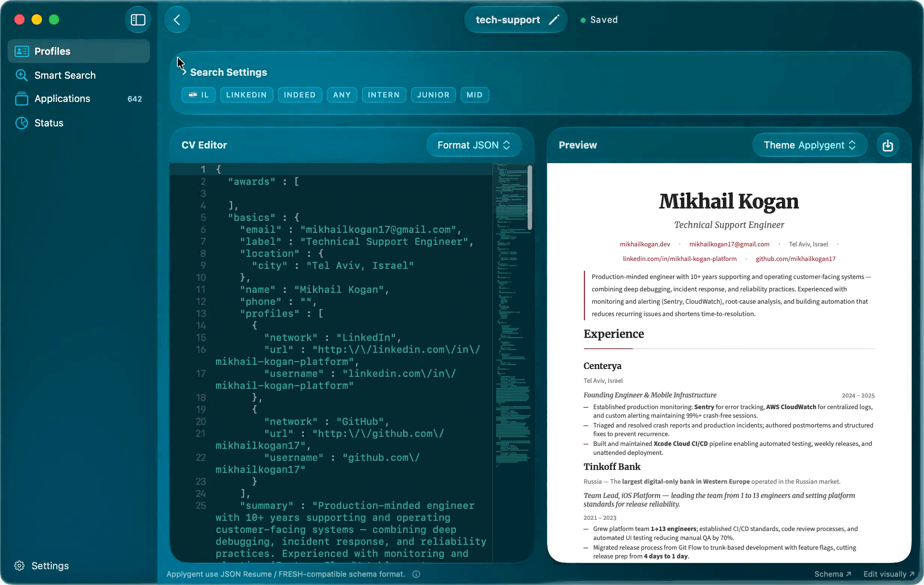Toggle the sidebar panel icon
The width and height of the screenshot is (924, 585).
pyautogui.click(x=138, y=19)
